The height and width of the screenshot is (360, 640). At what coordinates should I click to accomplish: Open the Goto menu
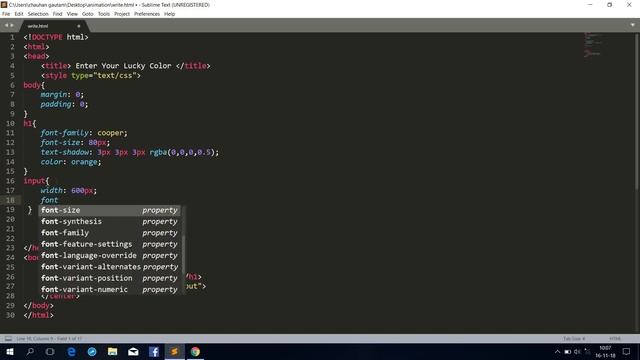click(88, 14)
